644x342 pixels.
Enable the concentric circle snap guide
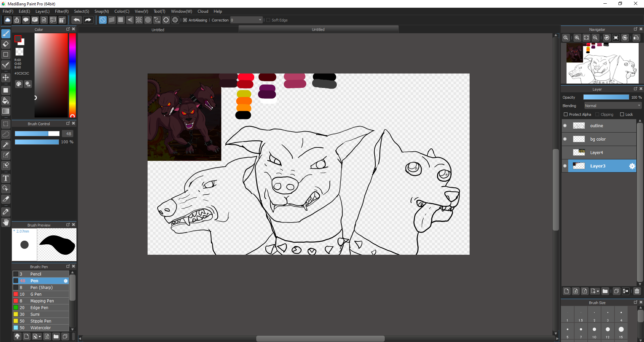coord(148,20)
